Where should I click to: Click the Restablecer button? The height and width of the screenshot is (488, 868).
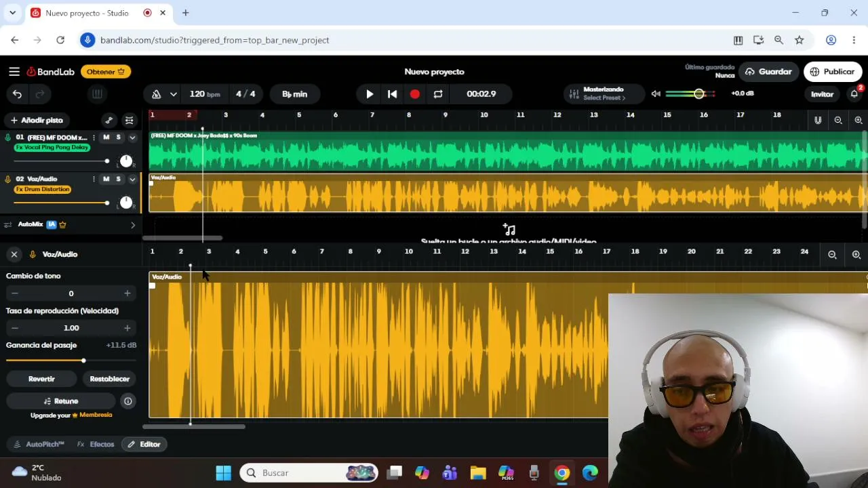click(109, 379)
